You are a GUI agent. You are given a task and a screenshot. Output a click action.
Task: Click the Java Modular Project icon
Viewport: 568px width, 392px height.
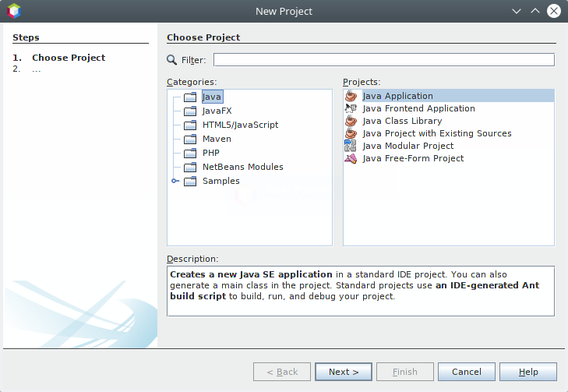351,146
